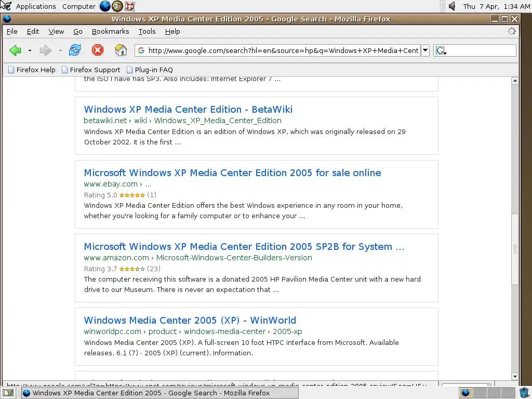Launch the mail clock icon in top panel
The image size is (532, 399).
click(x=117, y=6)
